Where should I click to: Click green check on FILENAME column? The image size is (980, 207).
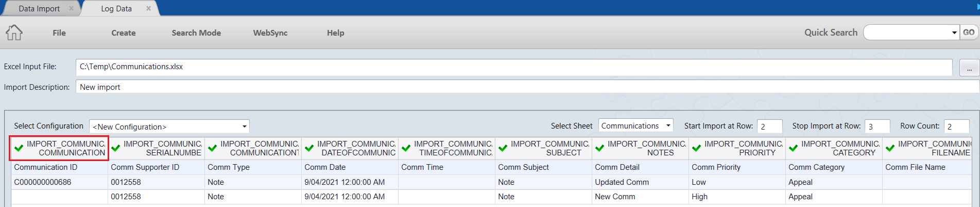pyautogui.click(x=890, y=148)
